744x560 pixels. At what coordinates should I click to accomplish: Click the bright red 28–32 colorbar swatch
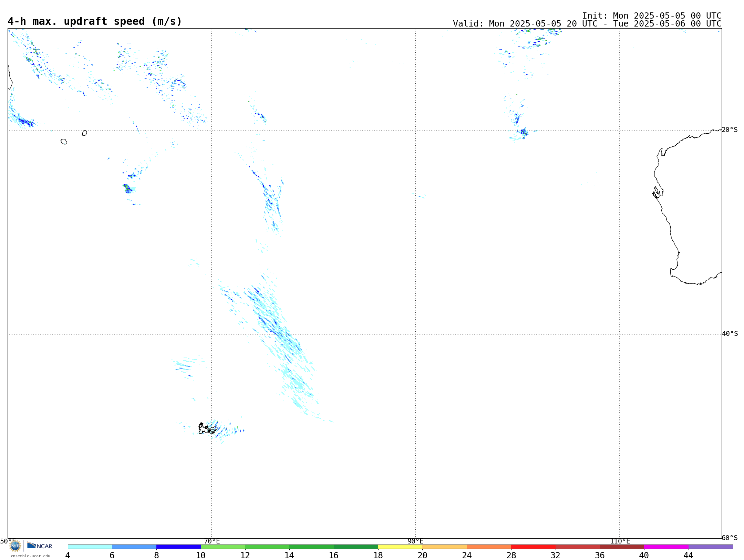533,547
